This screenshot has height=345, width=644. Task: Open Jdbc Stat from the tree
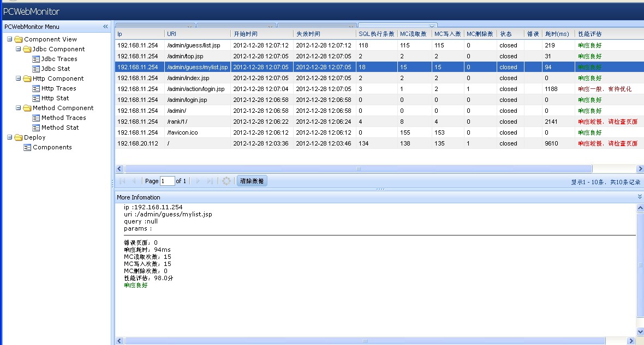tap(56, 69)
